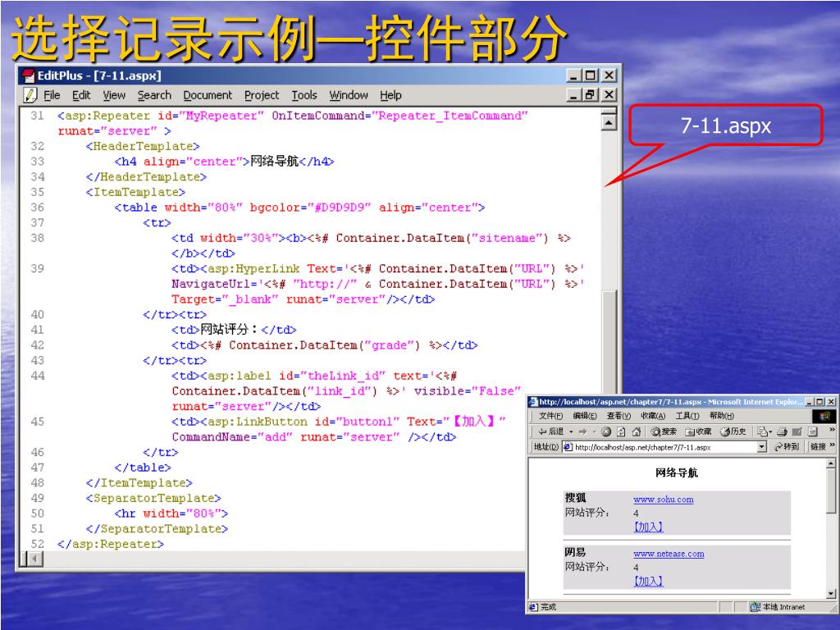Open the Mail button dropdown arrow
Viewport: 840px width, 630px height.
pyautogui.click(x=770, y=431)
